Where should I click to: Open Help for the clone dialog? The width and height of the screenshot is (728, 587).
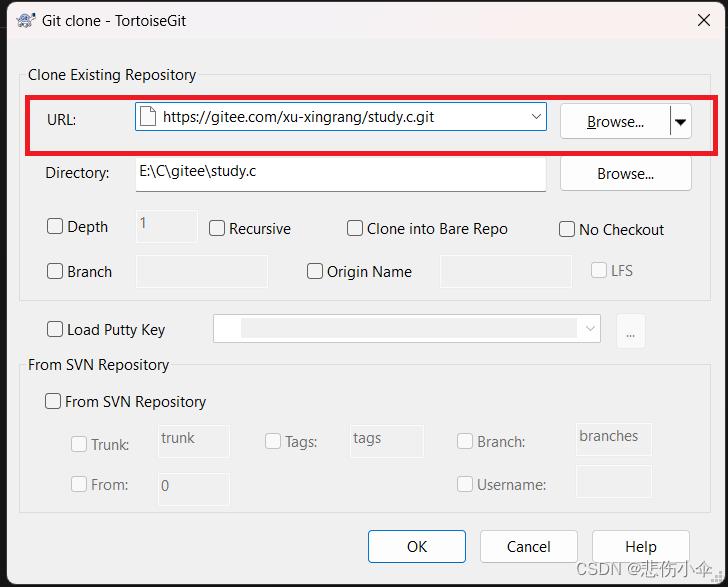(x=641, y=547)
